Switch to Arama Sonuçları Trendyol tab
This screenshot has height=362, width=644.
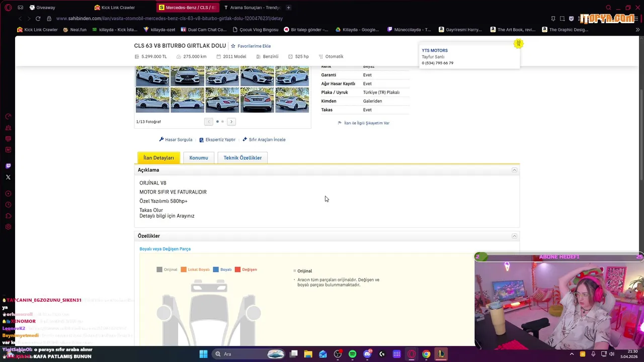252,8
